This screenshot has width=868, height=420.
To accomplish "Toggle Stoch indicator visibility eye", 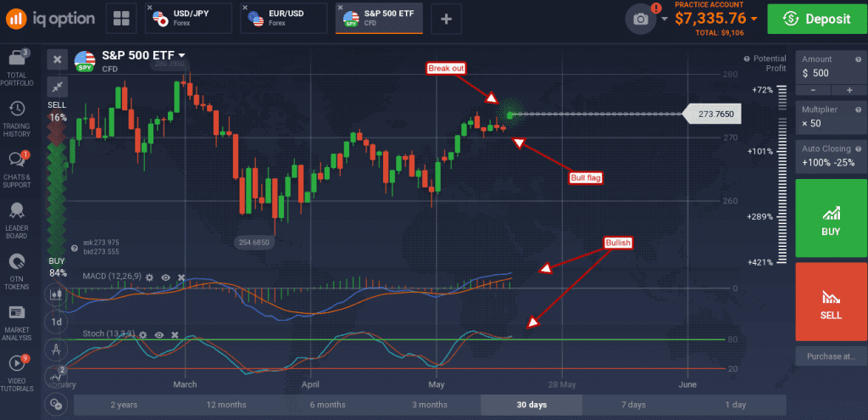I will pos(159,334).
